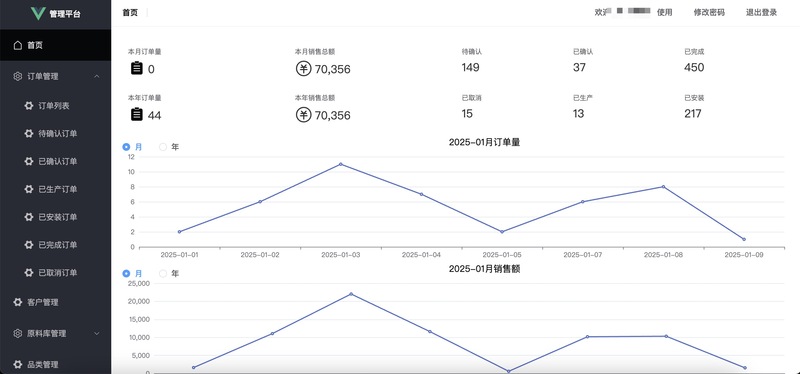This screenshot has height=374, width=800.
Task: Click the 已完成 count 450
Action: 694,67
